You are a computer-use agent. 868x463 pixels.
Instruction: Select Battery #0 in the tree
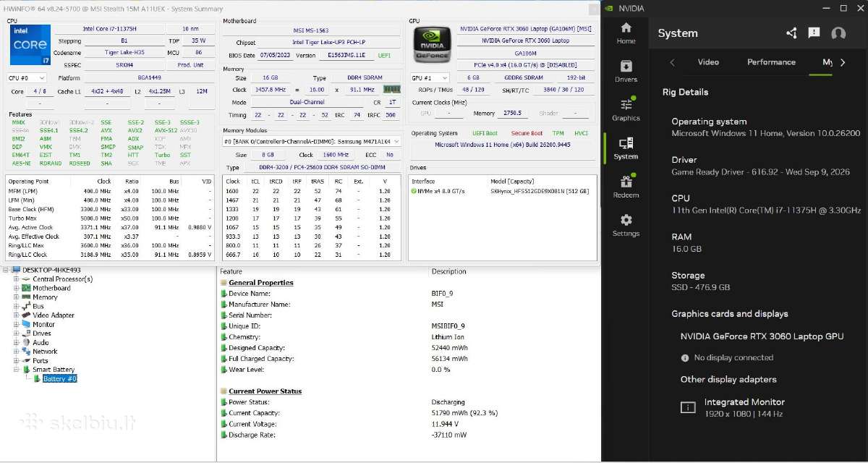click(59, 378)
